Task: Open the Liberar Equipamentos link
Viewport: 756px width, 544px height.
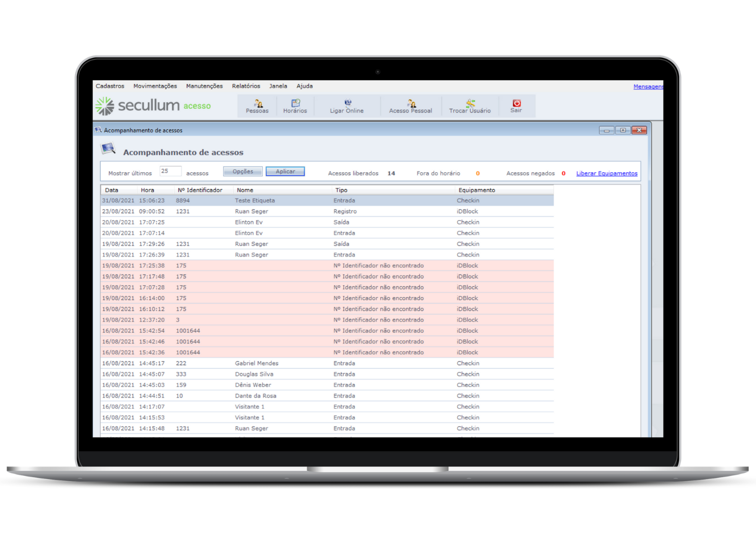Action: pos(607,173)
